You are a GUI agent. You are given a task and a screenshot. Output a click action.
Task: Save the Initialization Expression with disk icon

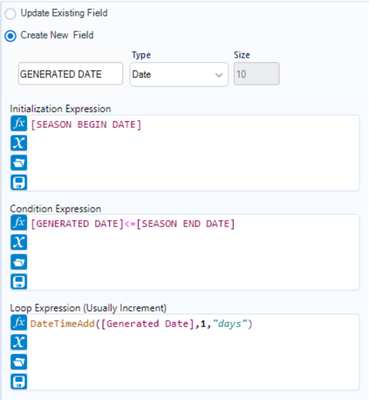coord(19,182)
